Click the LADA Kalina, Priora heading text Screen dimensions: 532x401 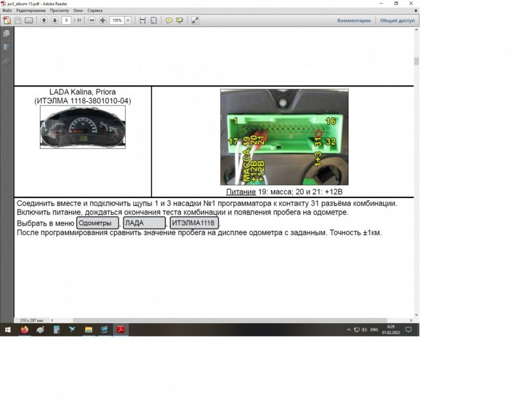click(x=82, y=92)
